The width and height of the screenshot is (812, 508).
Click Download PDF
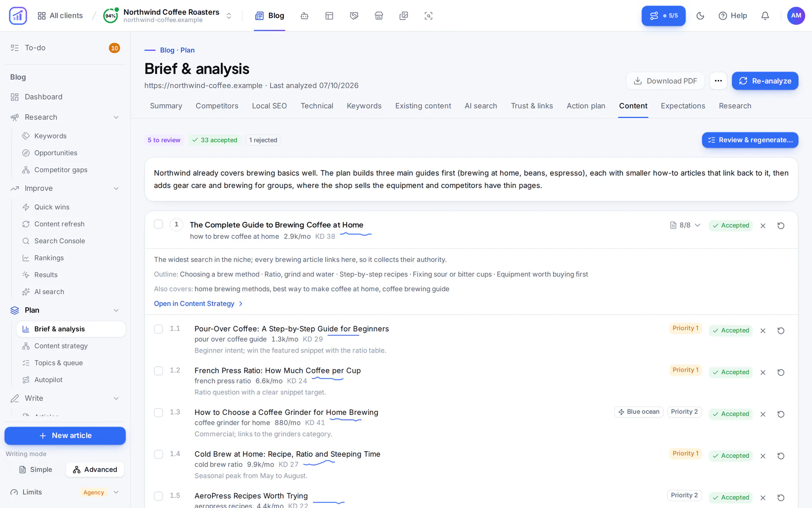click(x=665, y=81)
